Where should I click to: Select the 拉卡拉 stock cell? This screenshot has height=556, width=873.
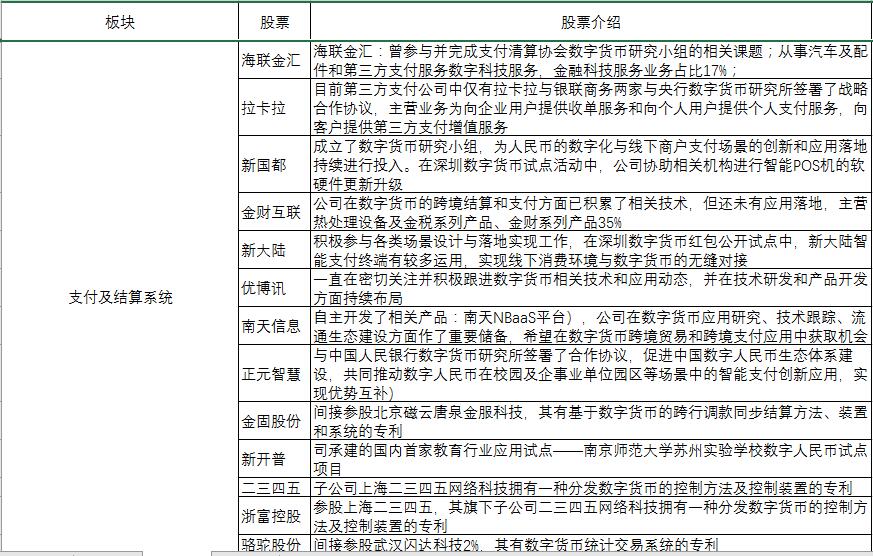[x=274, y=107]
